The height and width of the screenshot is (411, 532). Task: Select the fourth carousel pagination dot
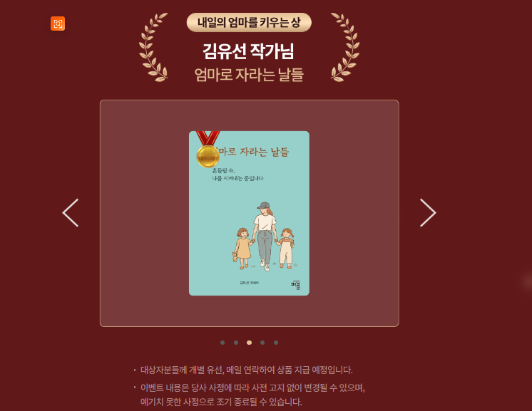tap(262, 343)
